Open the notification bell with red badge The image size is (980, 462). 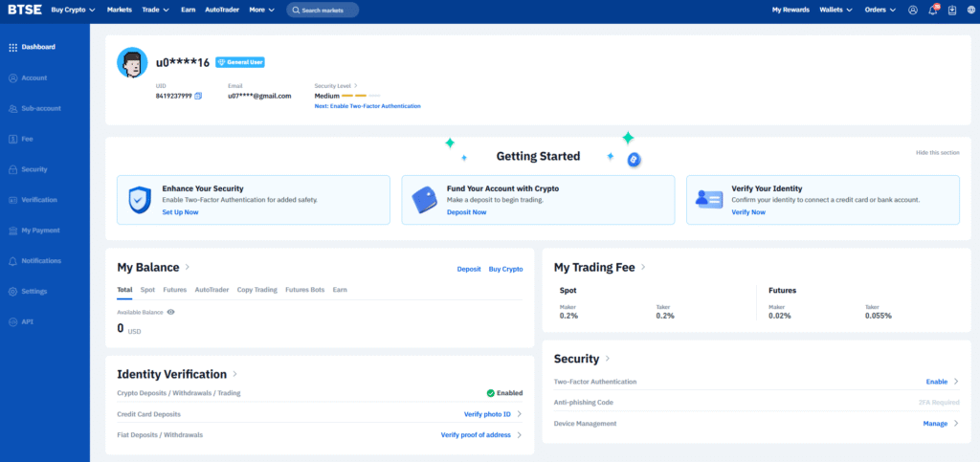pyautogui.click(x=933, y=10)
